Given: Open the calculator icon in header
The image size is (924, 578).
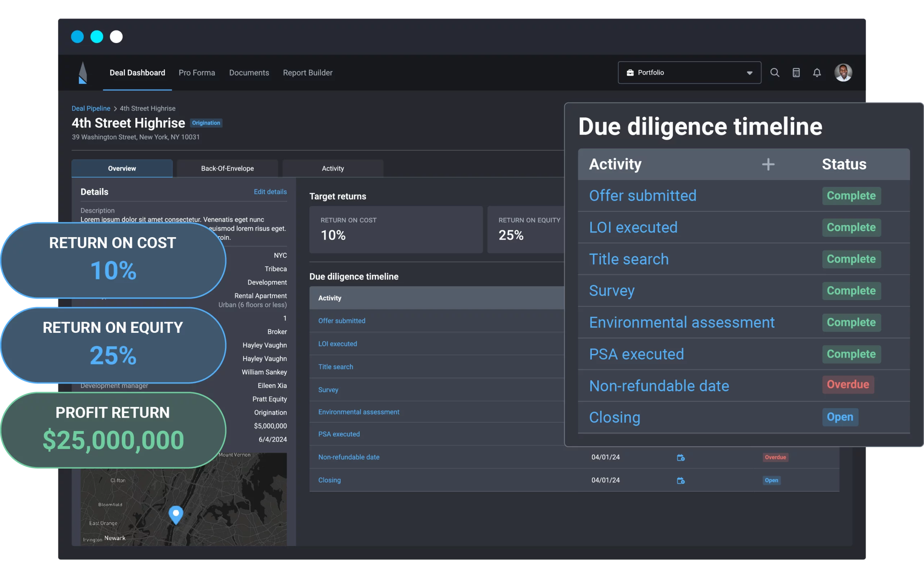Looking at the screenshot, I should 796,73.
